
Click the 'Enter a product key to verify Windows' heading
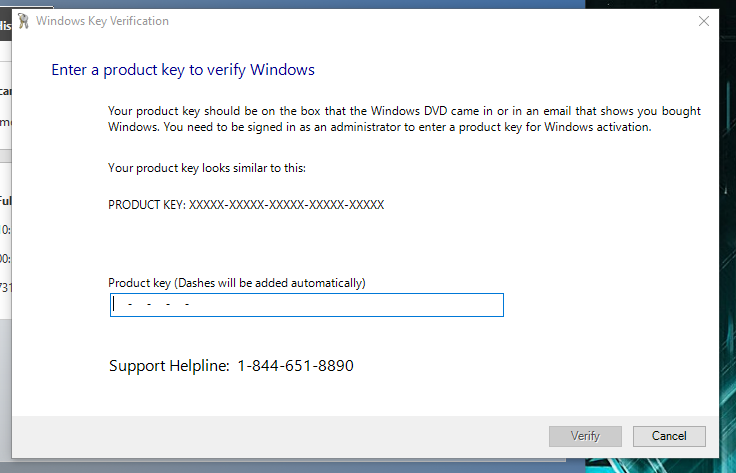coord(183,70)
